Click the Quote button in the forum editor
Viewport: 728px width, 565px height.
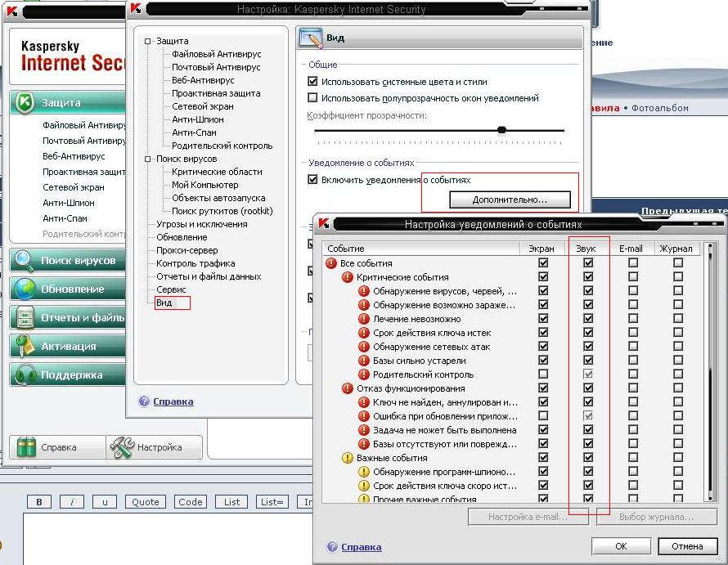[x=146, y=502]
